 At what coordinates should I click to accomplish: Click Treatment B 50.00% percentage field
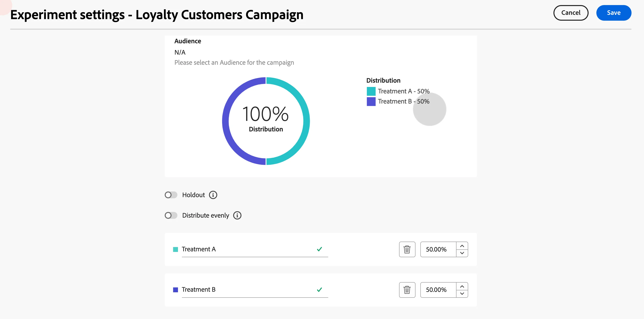pyautogui.click(x=438, y=290)
